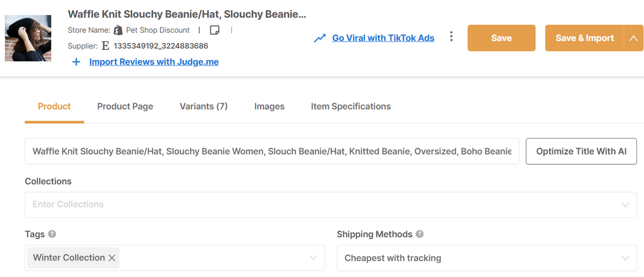Click the product title input field
This screenshot has width=644, height=277.
(272, 151)
